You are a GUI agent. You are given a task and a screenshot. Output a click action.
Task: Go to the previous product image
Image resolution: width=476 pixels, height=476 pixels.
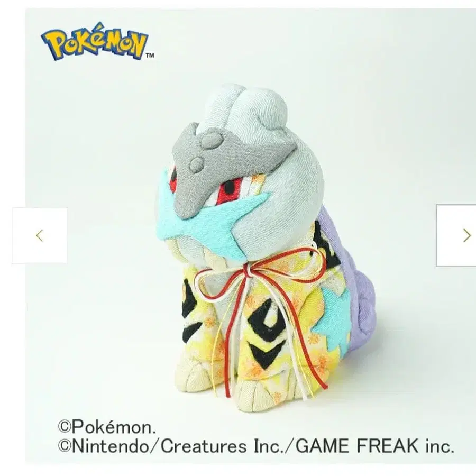pyautogui.click(x=40, y=235)
